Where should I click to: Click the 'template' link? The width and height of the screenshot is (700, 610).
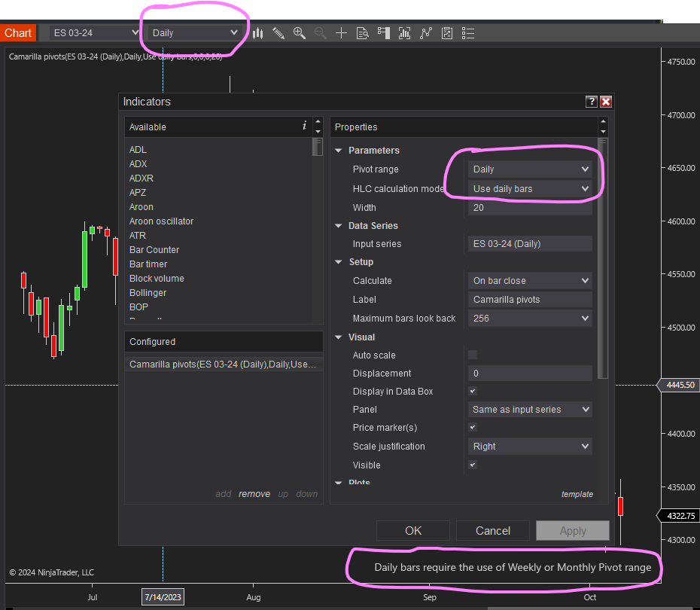click(x=577, y=494)
